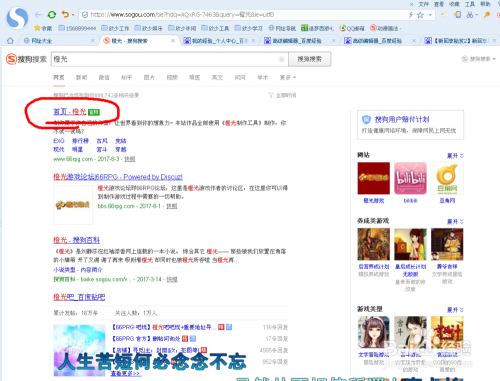Open the 帮助 menu
Image resolution: width=500 pixels, height=381 pixels.
[x=485, y=4]
